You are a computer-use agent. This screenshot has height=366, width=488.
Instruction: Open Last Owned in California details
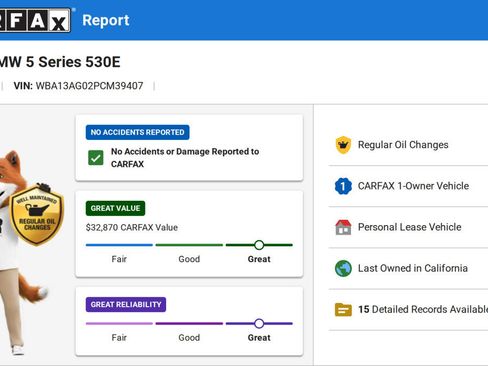[x=408, y=268]
